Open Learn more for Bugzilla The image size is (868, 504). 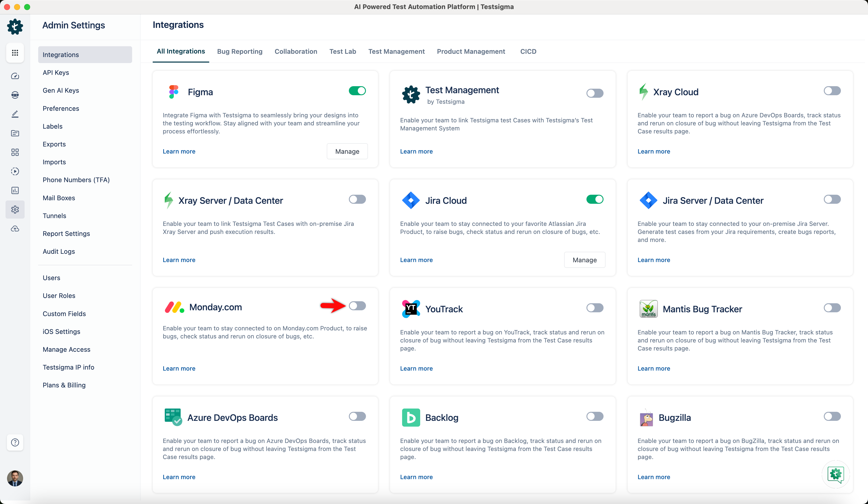pyautogui.click(x=654, y=477)
